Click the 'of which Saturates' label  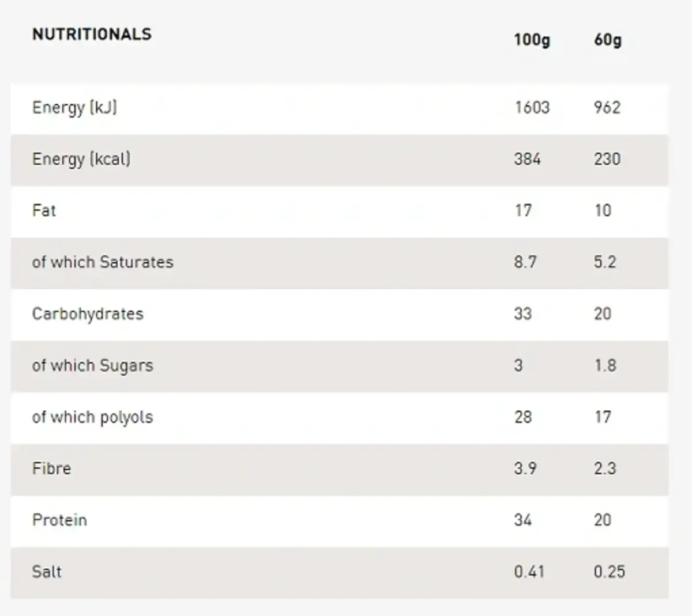(x=103, y=262)
